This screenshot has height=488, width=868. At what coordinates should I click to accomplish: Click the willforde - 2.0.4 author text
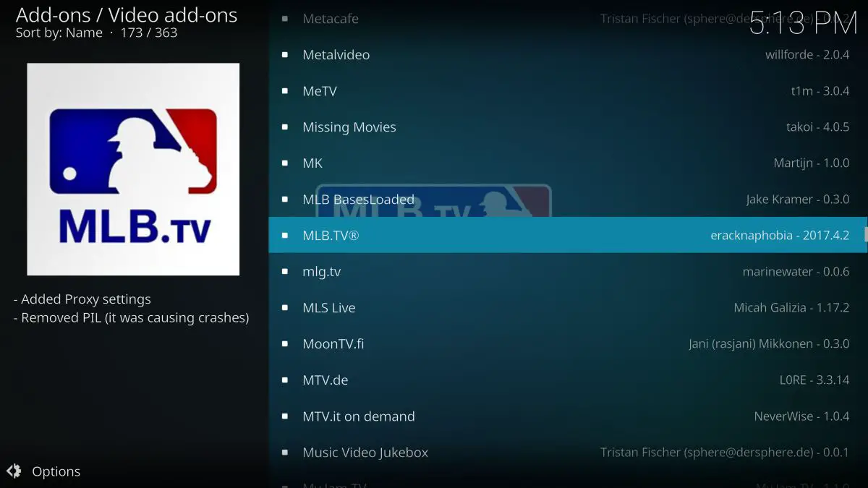coord(807,55)
